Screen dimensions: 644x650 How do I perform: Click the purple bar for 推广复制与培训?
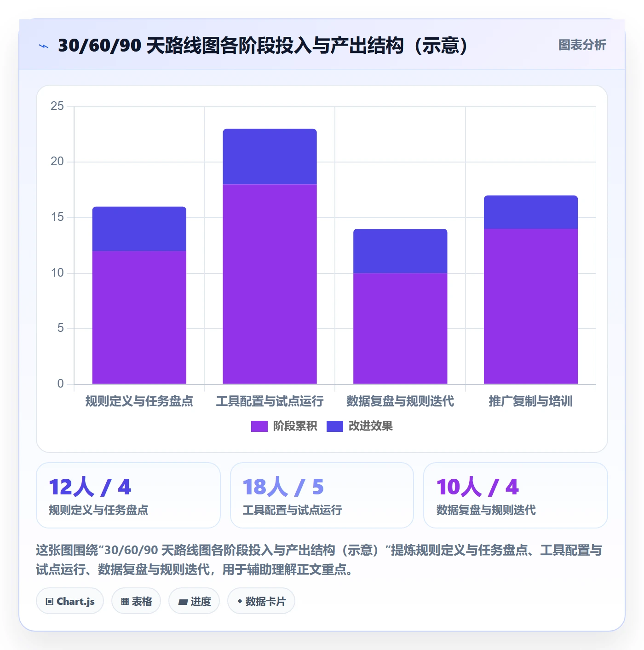[x=531, y=306]
